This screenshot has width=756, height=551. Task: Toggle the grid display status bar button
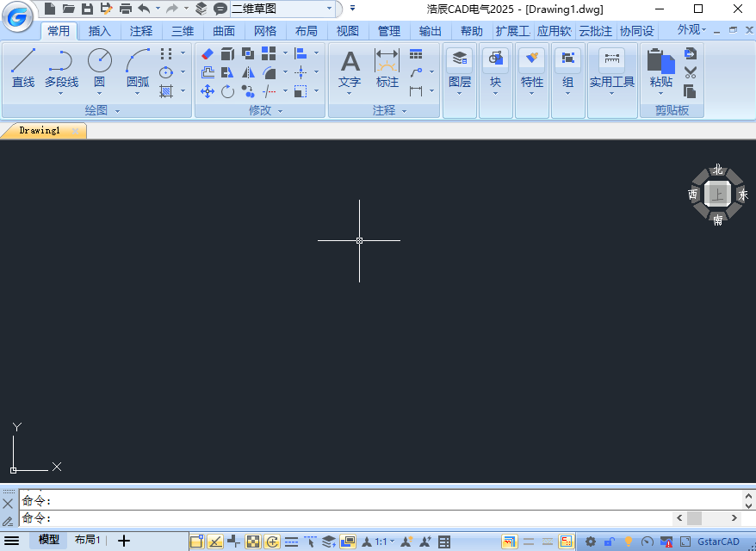pos(196,542)
